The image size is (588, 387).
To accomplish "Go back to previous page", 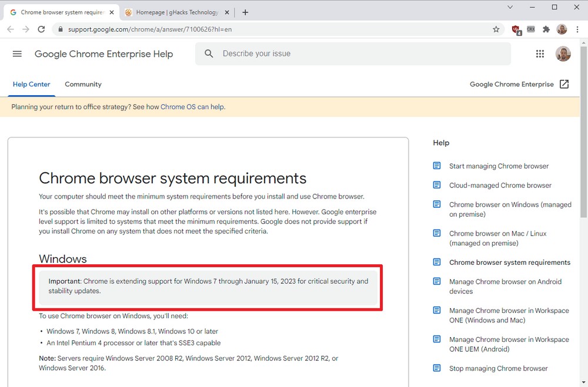I will tap(11, 29).
